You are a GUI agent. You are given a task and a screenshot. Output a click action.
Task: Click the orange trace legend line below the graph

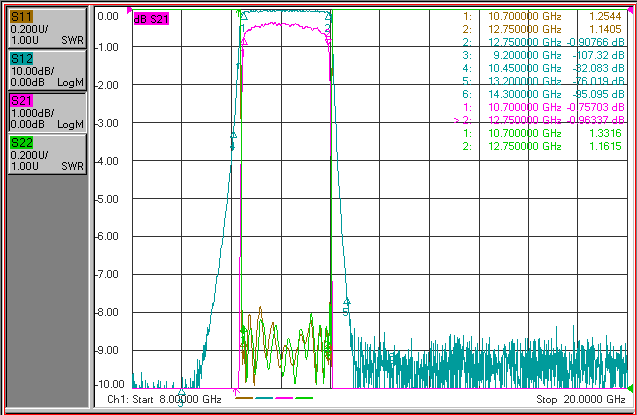[x=244, y=398]
